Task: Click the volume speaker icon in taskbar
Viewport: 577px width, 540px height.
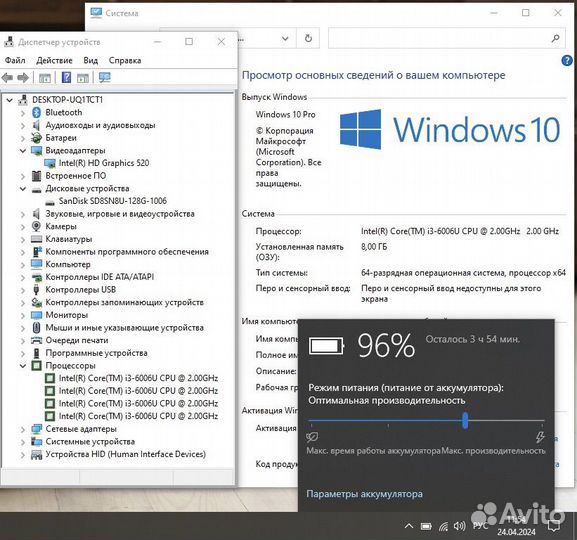Action: [460, 526]
